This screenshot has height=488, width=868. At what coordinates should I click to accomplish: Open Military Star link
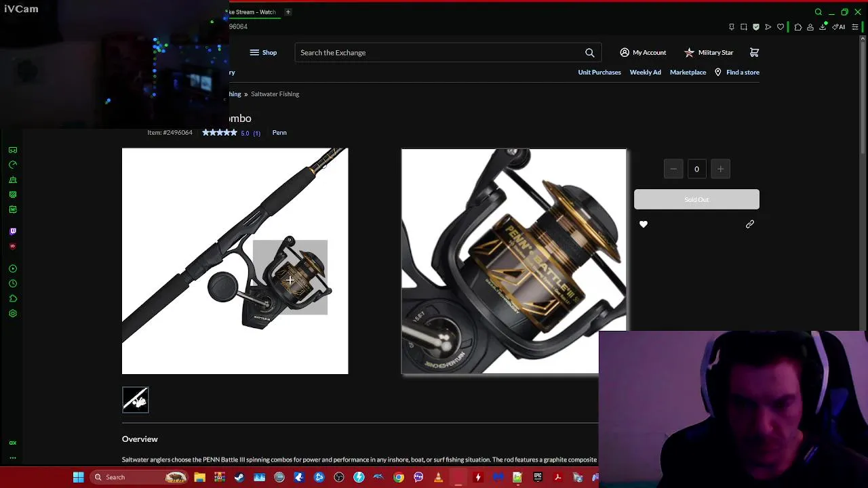(x=709, y=52)
